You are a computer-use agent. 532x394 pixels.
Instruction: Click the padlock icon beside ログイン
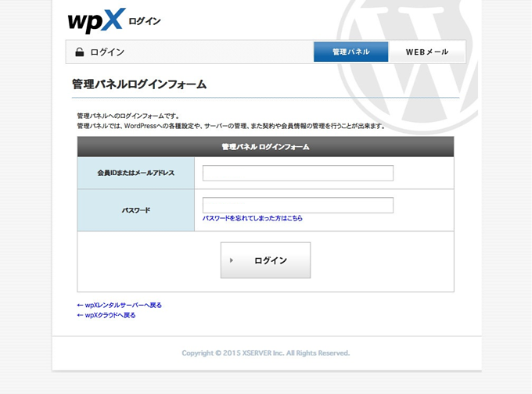click(79, 52)
